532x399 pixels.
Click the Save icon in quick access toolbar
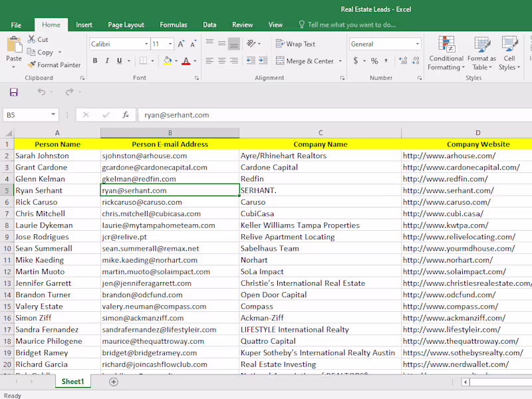pyautogui.click(x=14, y=92)
